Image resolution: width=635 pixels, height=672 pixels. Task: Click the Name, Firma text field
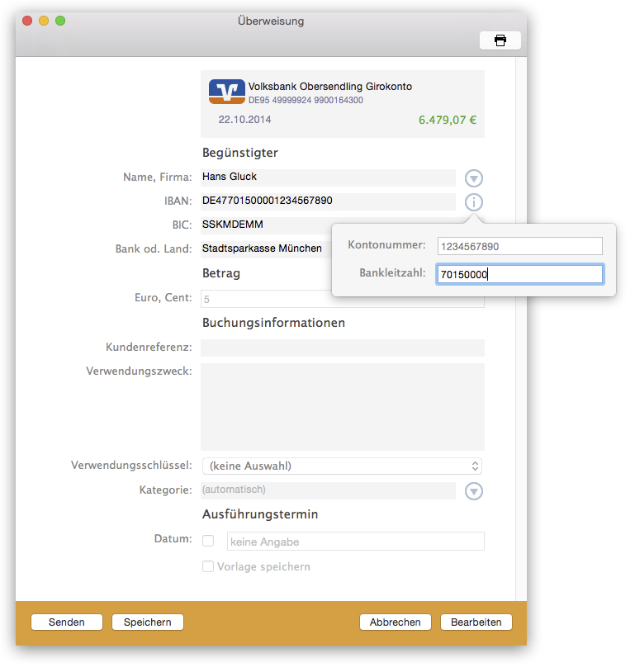(x=327, y=177)
